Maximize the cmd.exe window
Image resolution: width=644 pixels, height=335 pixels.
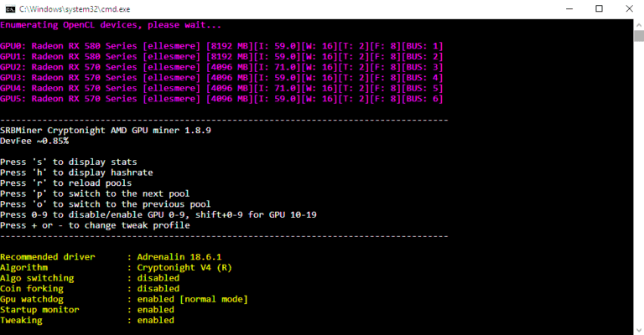coord(599,8)
